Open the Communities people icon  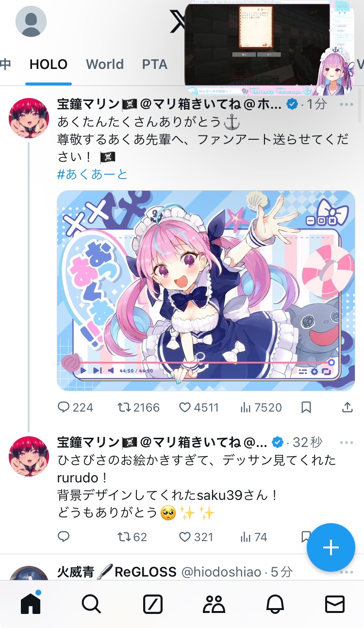tap(214, 604)
